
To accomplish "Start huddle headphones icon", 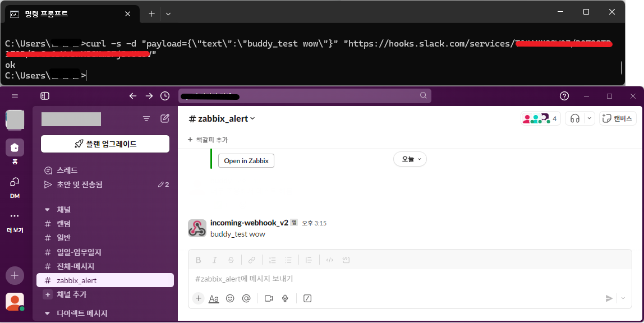I will [574, 119].
